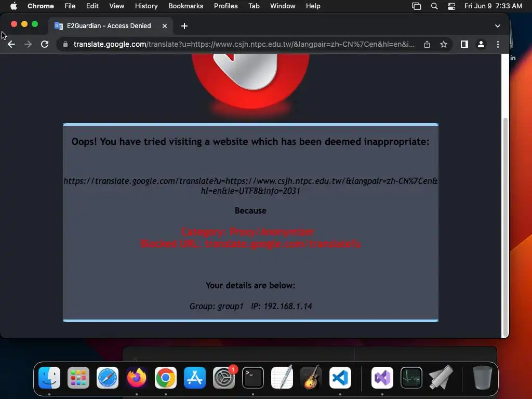Open Chrome profile menu
The width and height of the screenshot is (532, 399).
(x=481, y=45)
